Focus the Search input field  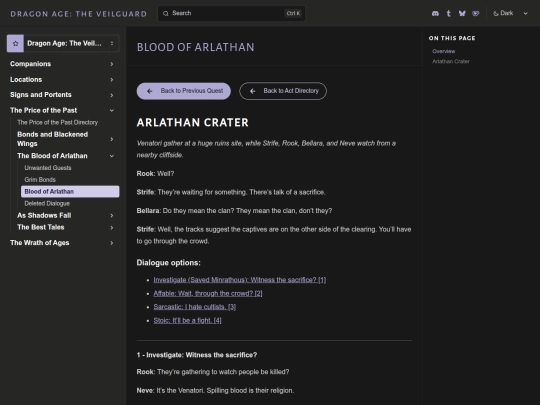click(231, 13)
